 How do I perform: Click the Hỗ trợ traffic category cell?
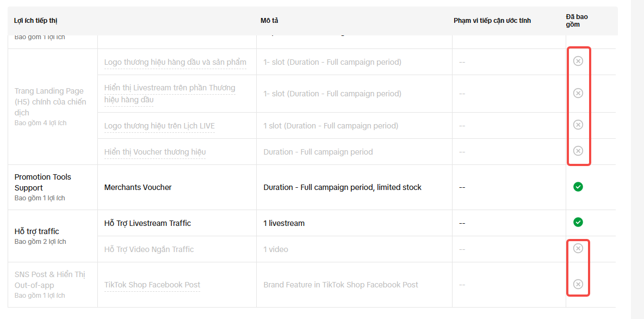[37, 231]
